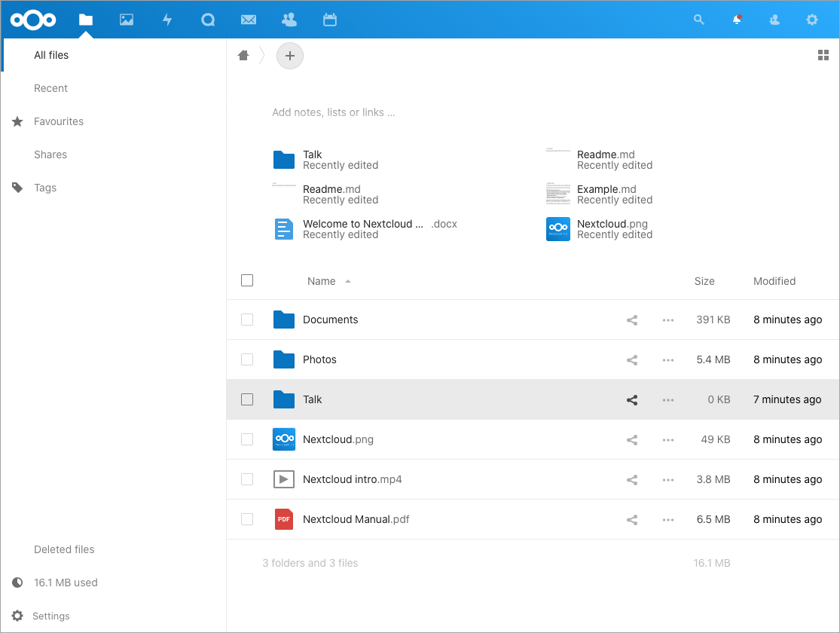Sort by Modified column header
The image size is (840, 633).
pos(774,281)
